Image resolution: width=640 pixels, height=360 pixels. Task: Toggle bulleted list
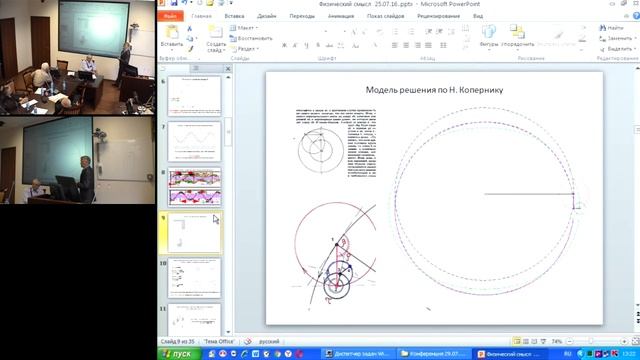point(395,31)
